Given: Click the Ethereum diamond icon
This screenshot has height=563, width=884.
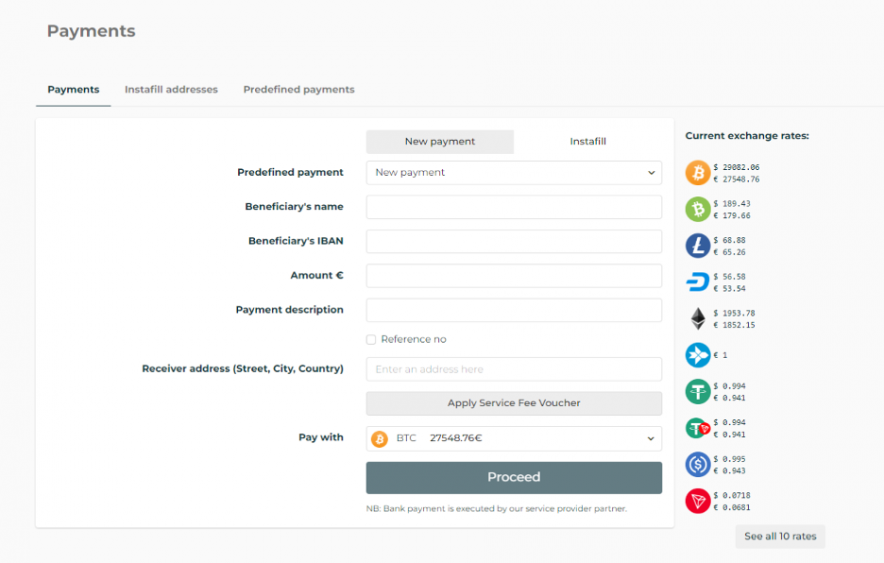Looking at the screenshot, I should coord(697,319).
